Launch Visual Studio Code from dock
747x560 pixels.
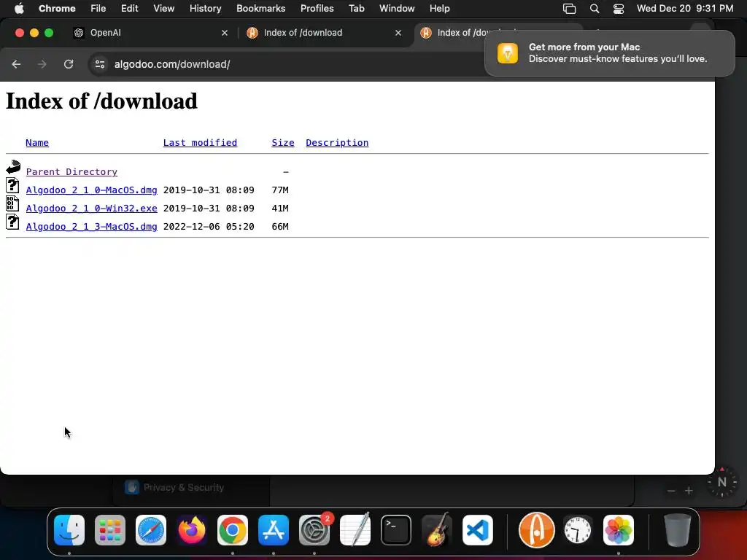click(x=478, y=530)
